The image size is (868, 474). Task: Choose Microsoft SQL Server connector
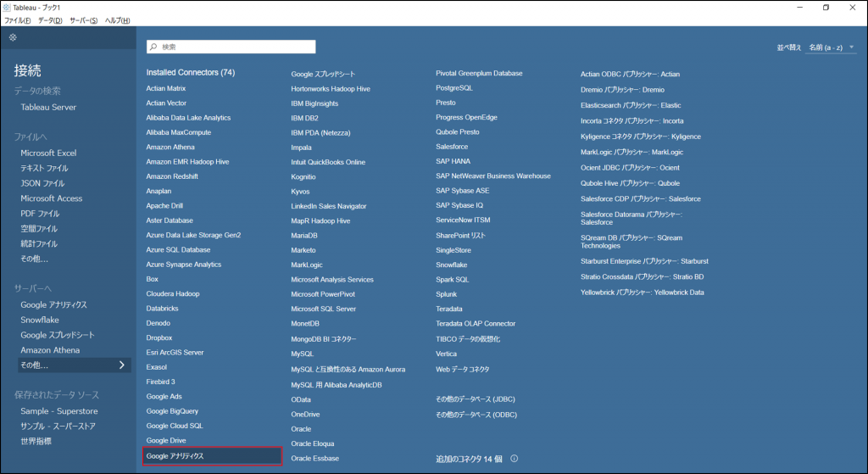(323, 309)
